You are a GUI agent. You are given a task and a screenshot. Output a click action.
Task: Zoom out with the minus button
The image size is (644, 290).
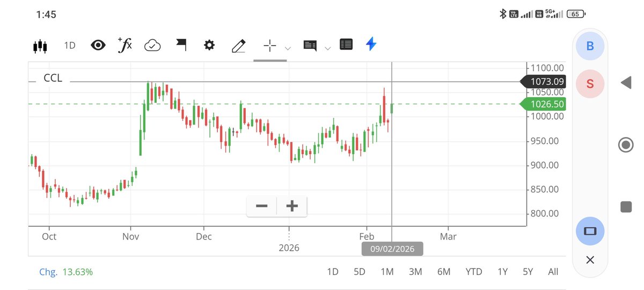262,206
